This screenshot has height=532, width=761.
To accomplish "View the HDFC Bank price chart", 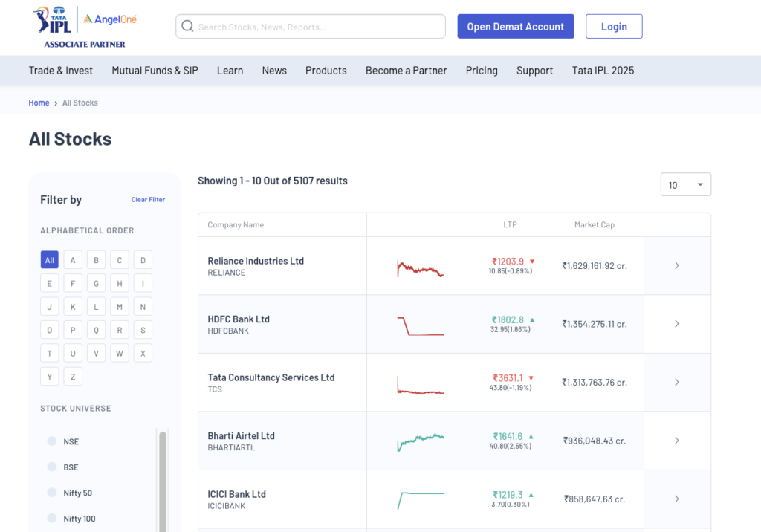I will coord(421,326).
